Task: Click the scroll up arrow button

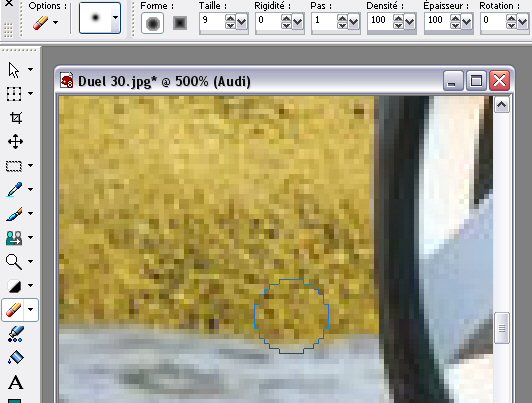Action: 501,105
